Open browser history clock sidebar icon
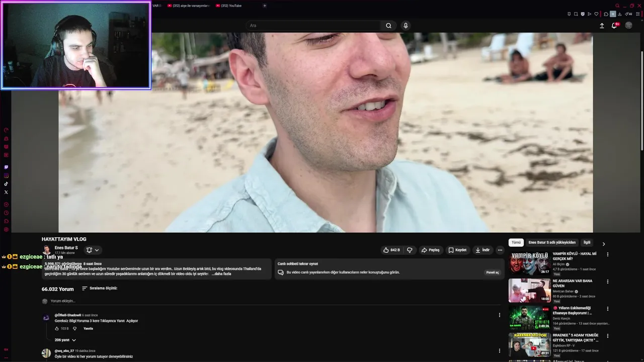This screenshot has width=644, height=362. (x=6, y=213)
